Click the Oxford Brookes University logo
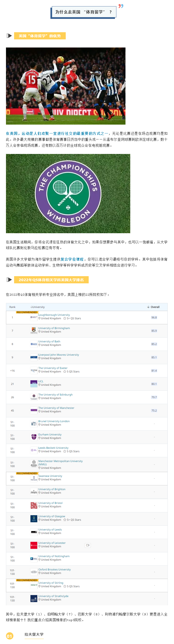 coord(34,571)
